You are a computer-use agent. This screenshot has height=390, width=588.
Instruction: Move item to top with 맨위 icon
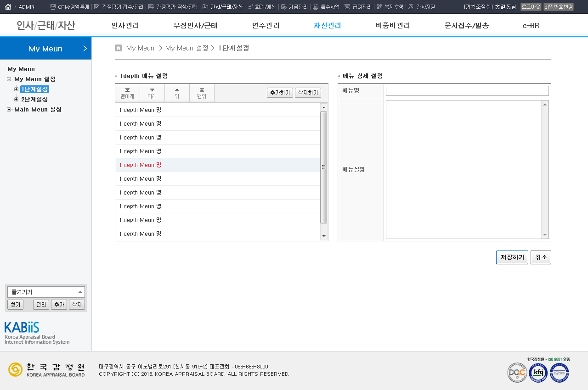202,93
